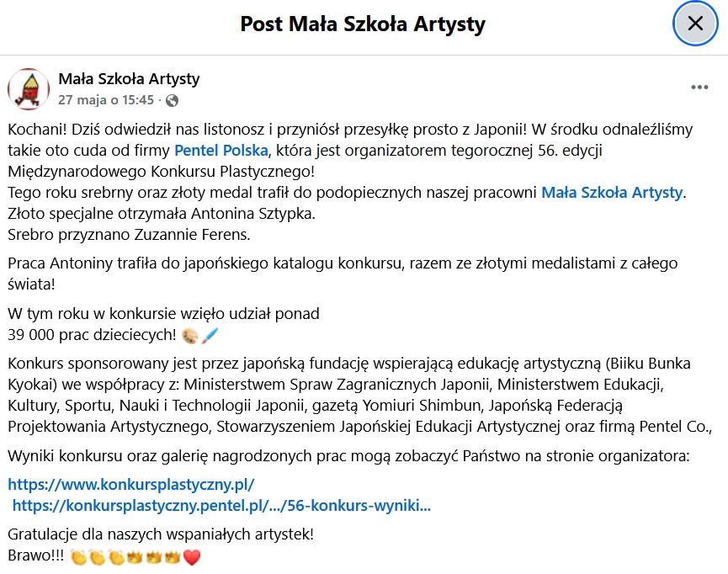Viewport: 728px width, 574px height.
Task: Open the Mała Szkoła Artysty mention in text
Action: point(612,192)
